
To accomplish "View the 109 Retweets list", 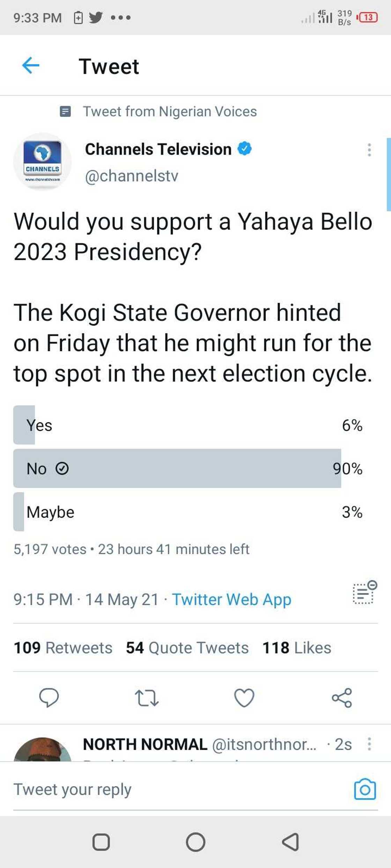I will pyautogui.click(x=62, y=648).
